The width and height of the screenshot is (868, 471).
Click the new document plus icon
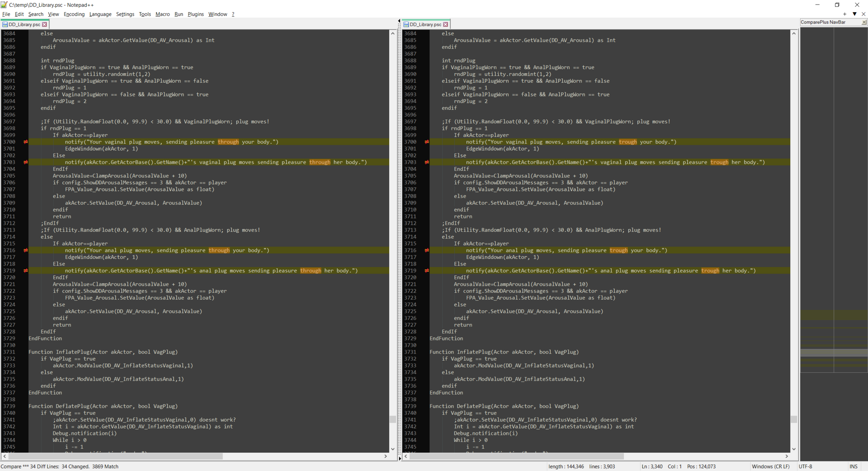tap(844, 14)
